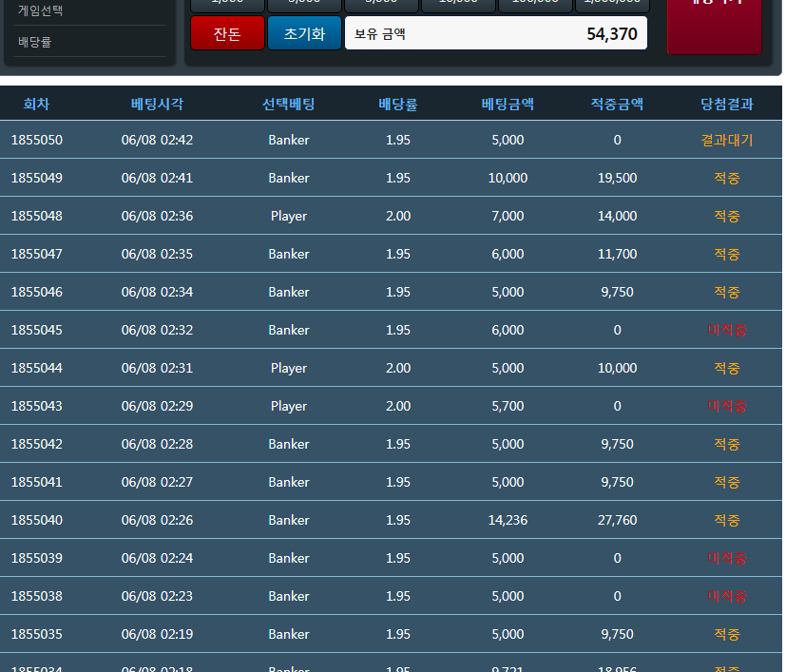
Task: Click bet time 06/08 02:28
Action: [157, 444]
